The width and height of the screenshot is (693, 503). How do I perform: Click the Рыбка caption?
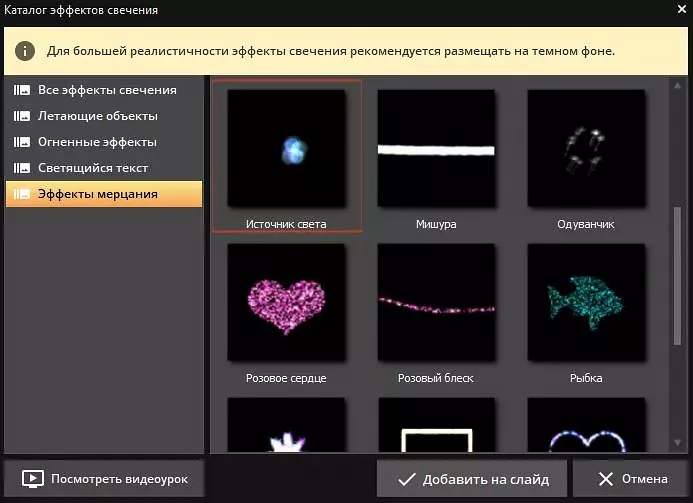coord(586,378)
